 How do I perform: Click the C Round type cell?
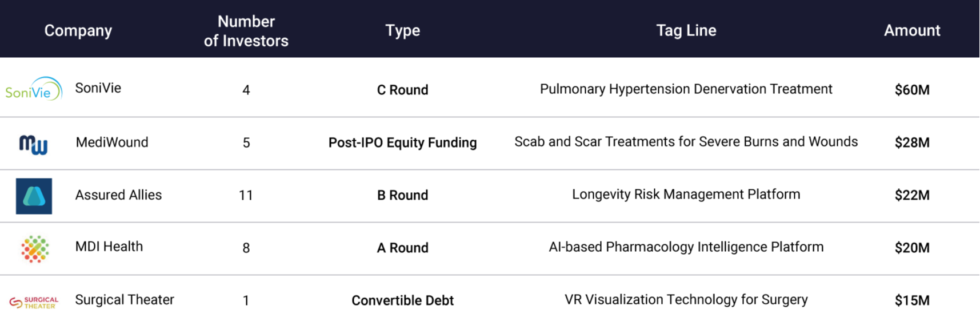(402, 90)
